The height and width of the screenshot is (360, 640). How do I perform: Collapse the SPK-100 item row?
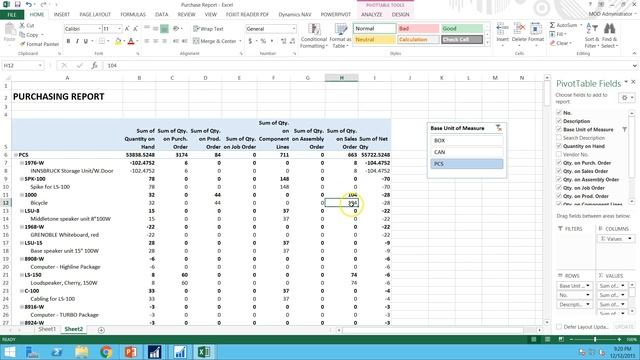pos(22,179)
